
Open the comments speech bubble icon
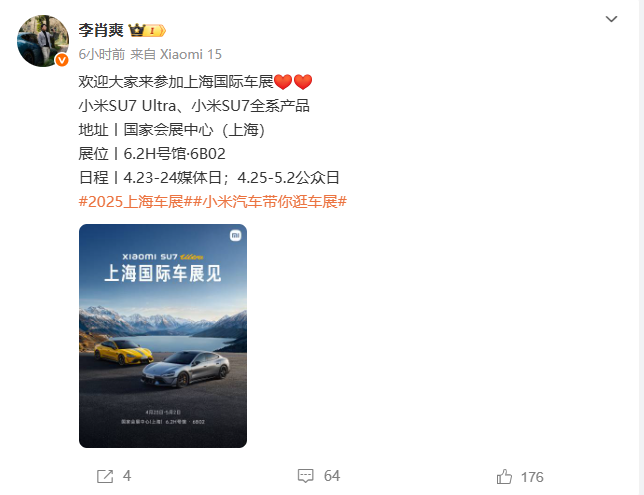[x=305, y=476]
